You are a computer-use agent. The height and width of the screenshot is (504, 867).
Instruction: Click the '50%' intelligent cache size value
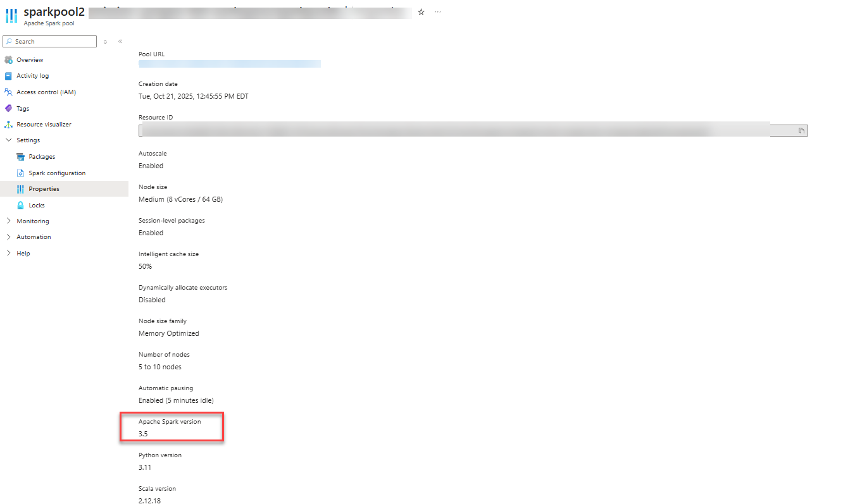tap(145, 266)
